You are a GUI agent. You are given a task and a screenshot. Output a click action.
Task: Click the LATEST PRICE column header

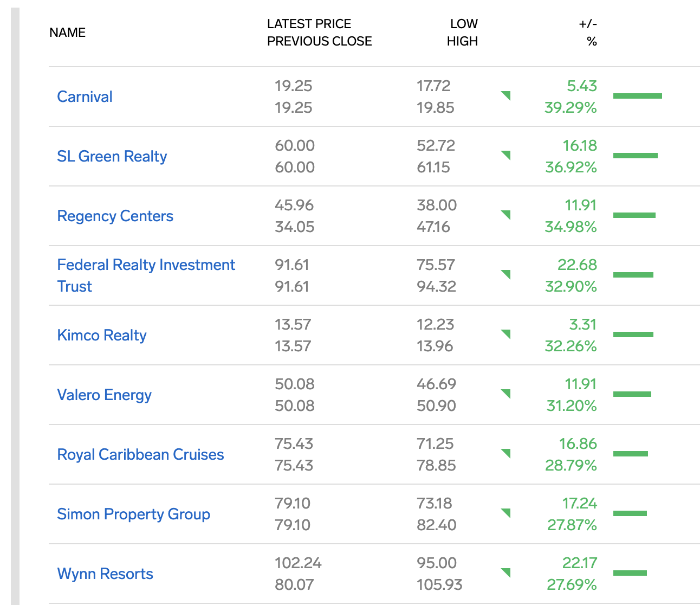(309, 24)
